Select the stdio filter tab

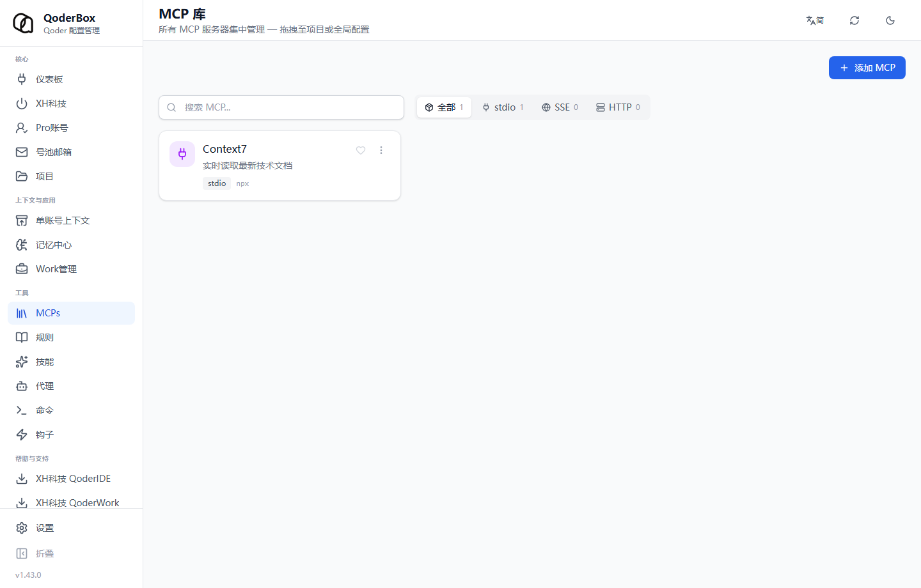pyautogui.click(x=503, y=107)
